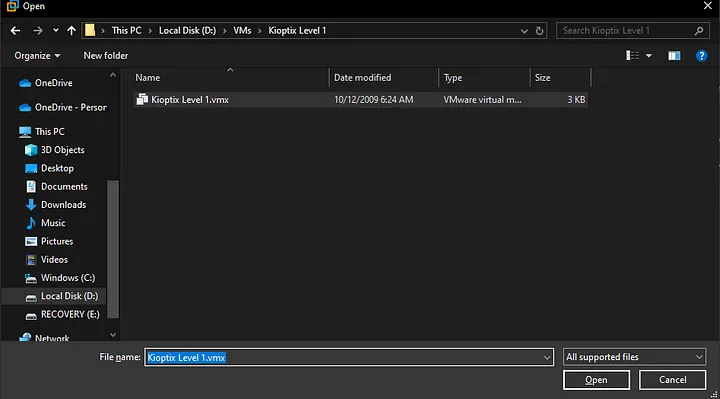Open the Windows (C:) drive

point(60,278)
